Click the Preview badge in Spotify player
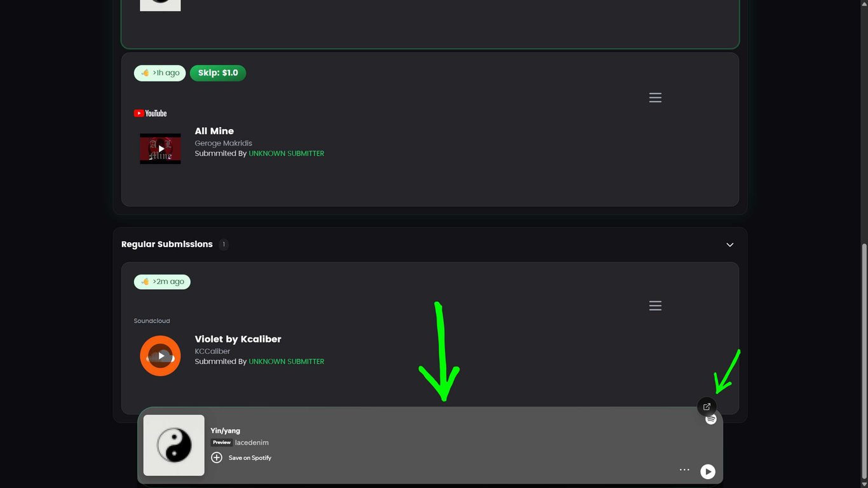Viewport: 868px width, 488px height. pos(222,442)
